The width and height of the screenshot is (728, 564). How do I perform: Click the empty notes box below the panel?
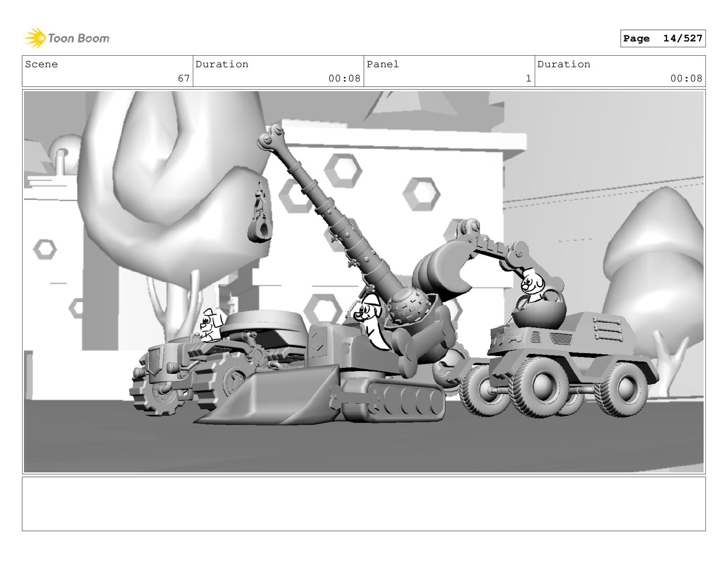click(x=364, y=504)
